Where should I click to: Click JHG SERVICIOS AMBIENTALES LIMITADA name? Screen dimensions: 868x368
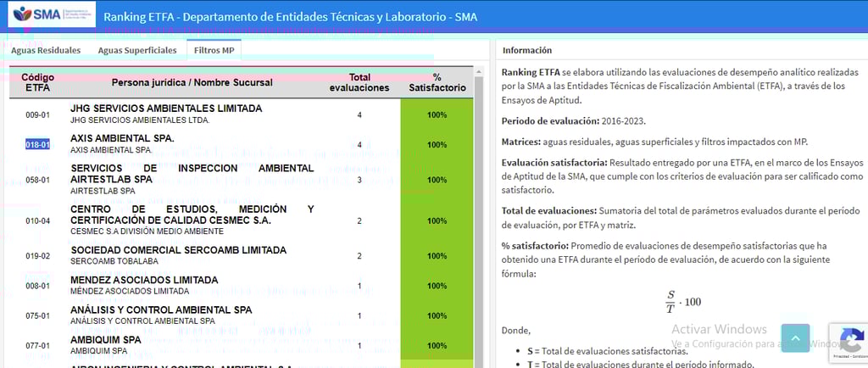[x=166, y=109]
